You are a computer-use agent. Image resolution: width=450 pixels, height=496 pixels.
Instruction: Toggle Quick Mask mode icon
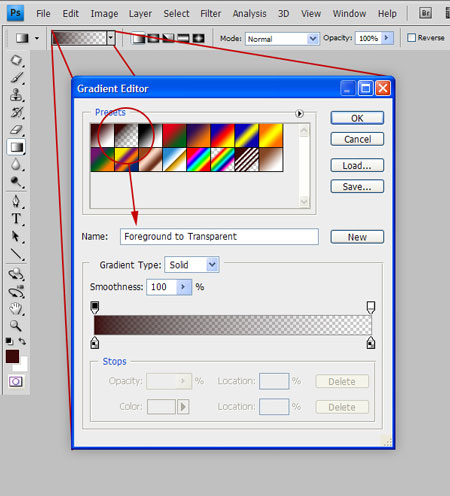pyautogui.click(x=16, y=382)
